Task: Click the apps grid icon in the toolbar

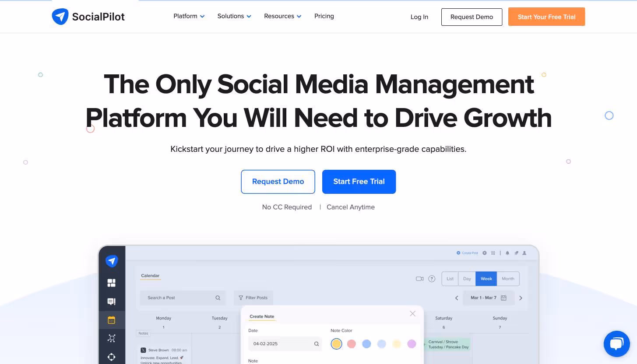Action: pos(493,253)
